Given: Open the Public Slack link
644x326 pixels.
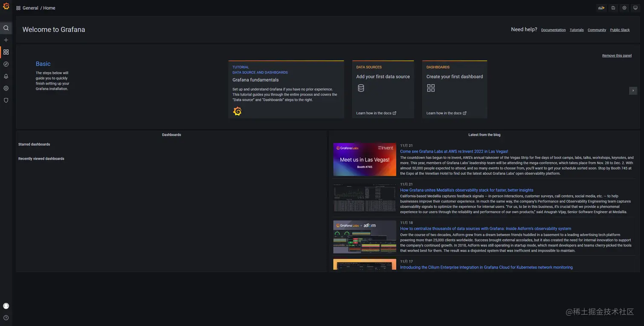Looking at the screenshot, I should coord(620,30).
